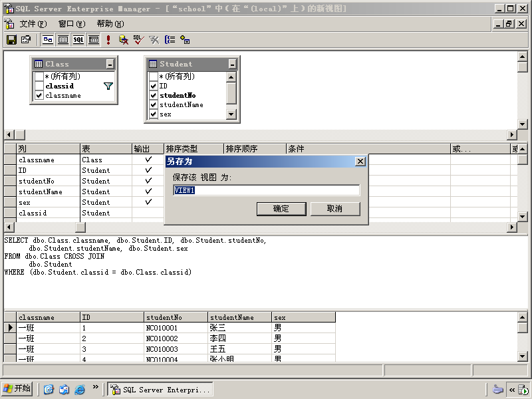
Task: Cancel the dialog with 取消 button
Action: pyautogui.click(x=335, y=209)
